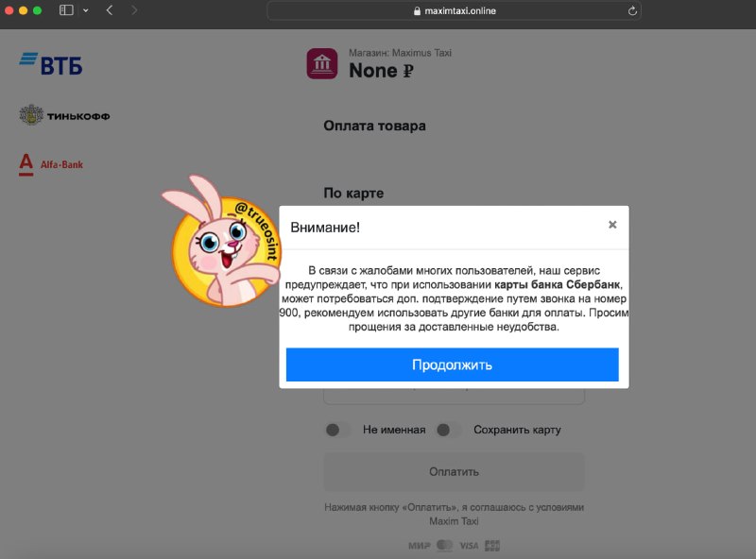Enable the Сохранить карту switch
The width and height of the screenshot is (756, 559).
tap(448, 430)
